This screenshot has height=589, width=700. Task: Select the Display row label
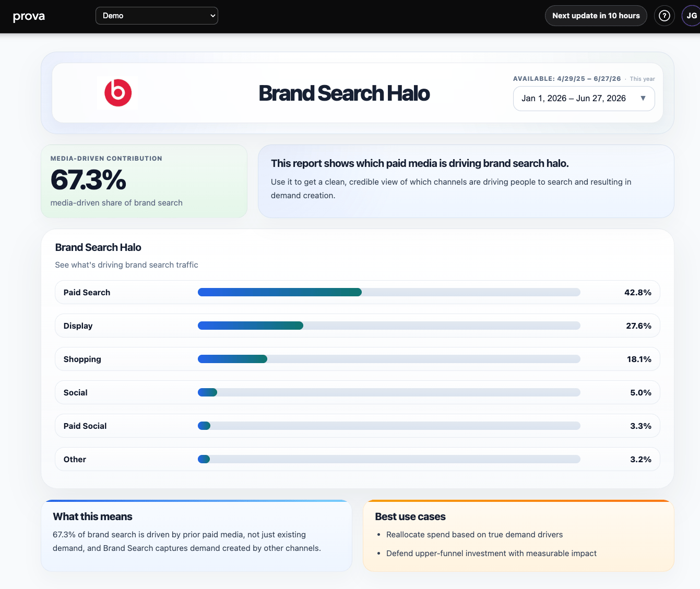pos(78,326)
